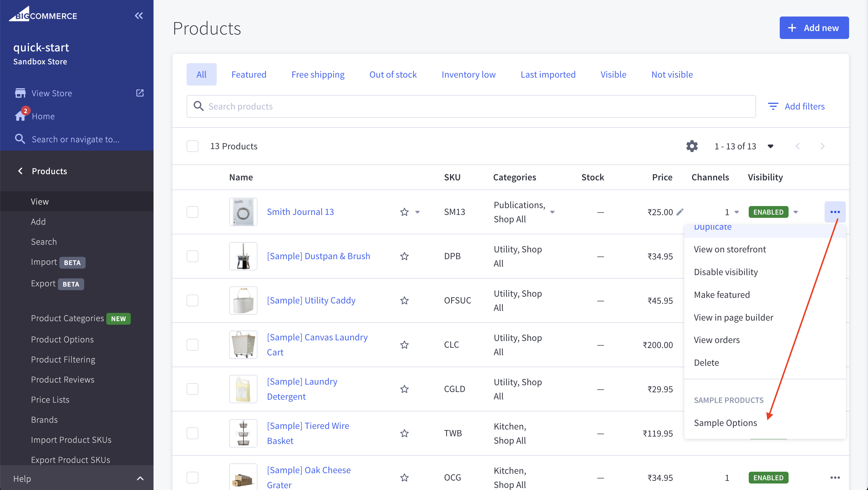Star the Laundry Detergent product

pos(404,389)
